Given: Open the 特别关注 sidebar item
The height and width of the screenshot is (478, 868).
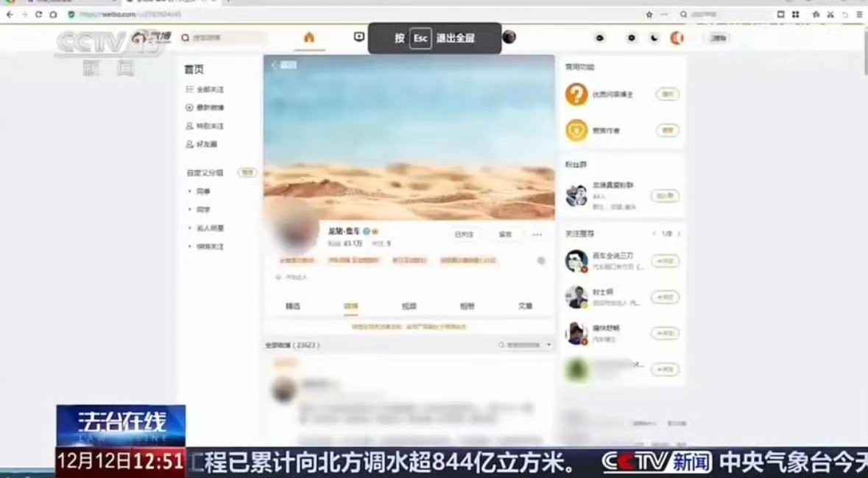Looking at the screenshot, I should point(188,125).
